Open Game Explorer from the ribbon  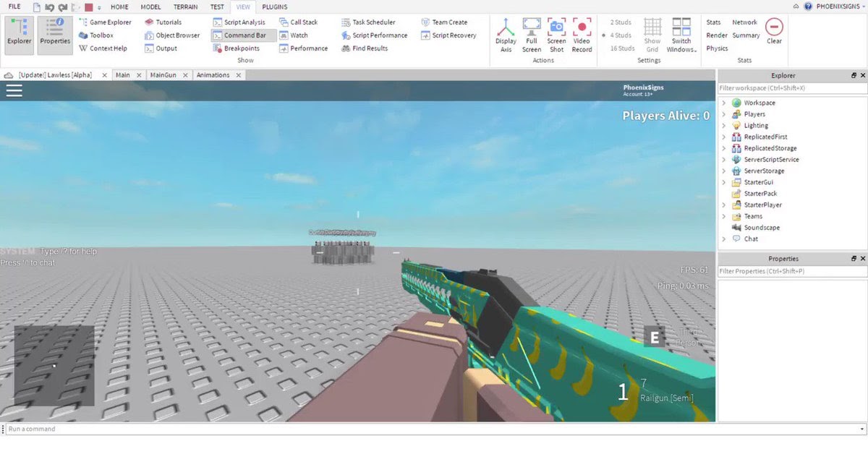(x=104, y=22)
